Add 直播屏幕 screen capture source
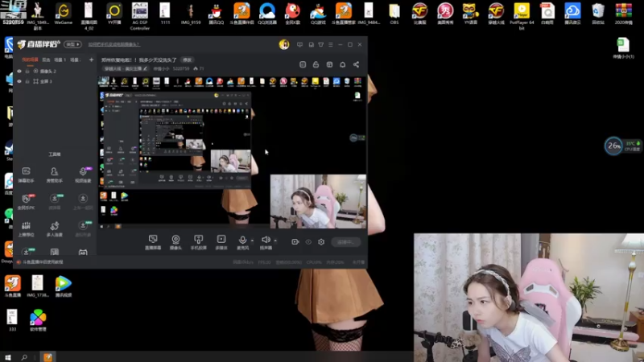 153,242
